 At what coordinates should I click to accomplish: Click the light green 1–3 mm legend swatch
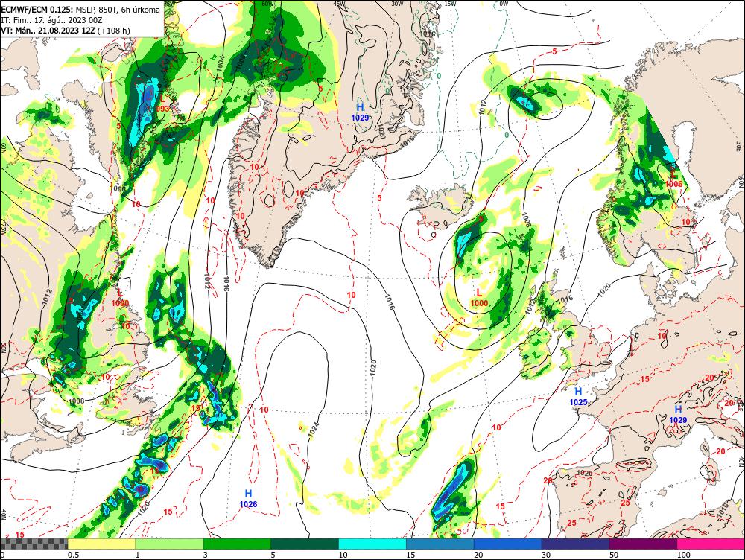click(169, 544)
